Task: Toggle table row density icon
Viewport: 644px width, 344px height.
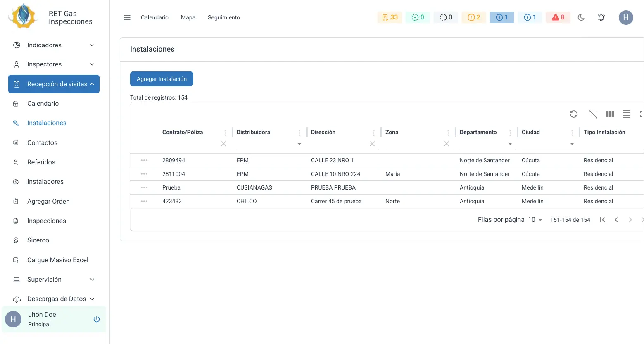Action: [x=627, y=114]
